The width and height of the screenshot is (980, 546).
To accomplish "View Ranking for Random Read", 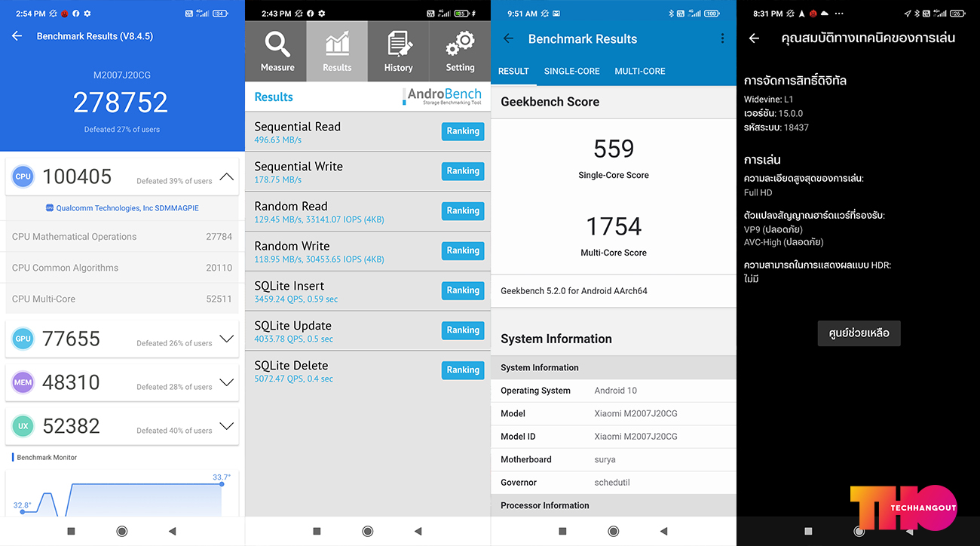I will coord(463,211).
